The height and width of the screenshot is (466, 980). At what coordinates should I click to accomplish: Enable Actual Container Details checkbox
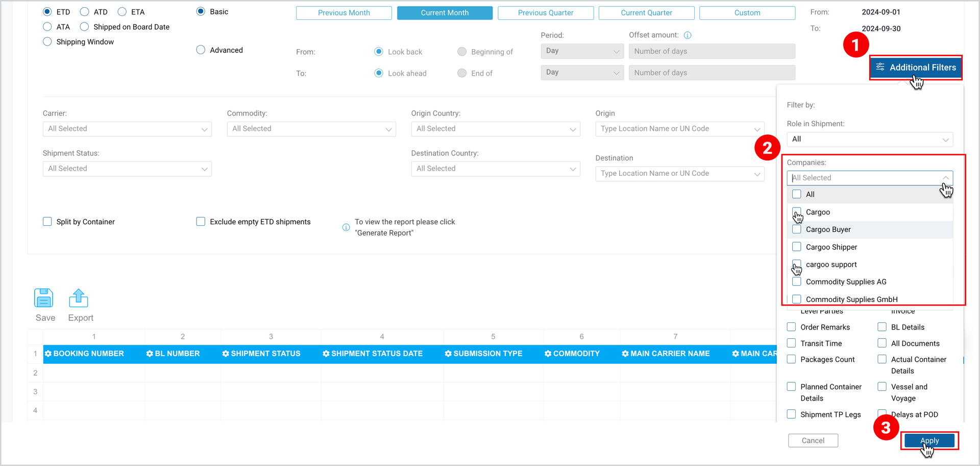[882, 359]
